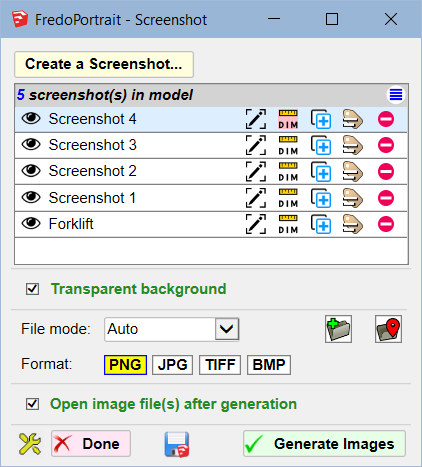Open the File mode dropdown
The width and height of the screenshot is (422, 467).
[x=172, y=329]
